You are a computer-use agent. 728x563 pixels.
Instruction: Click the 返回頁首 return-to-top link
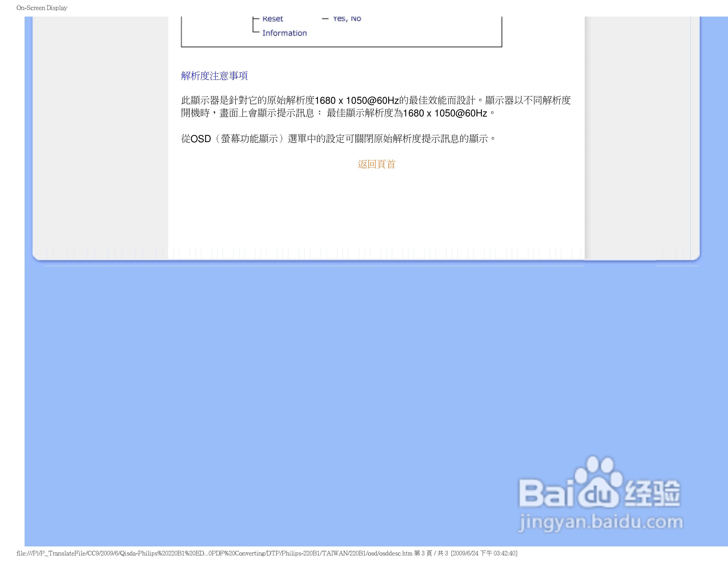tap(376, 164)
